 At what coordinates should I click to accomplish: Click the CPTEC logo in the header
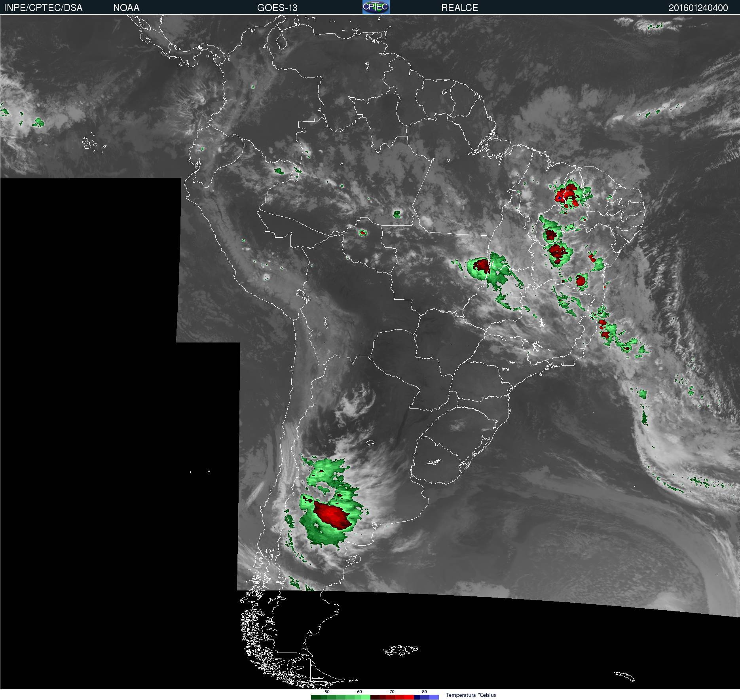tap(376, 7)
